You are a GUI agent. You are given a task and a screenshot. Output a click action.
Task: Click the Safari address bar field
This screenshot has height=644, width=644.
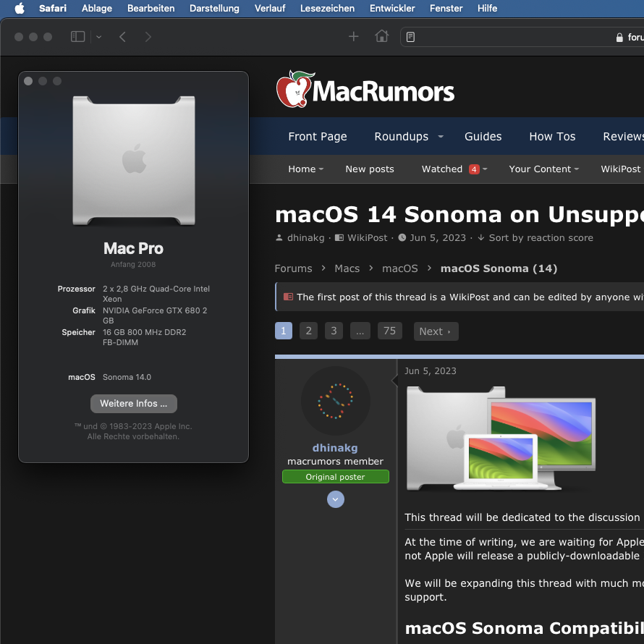pos(522,37)
